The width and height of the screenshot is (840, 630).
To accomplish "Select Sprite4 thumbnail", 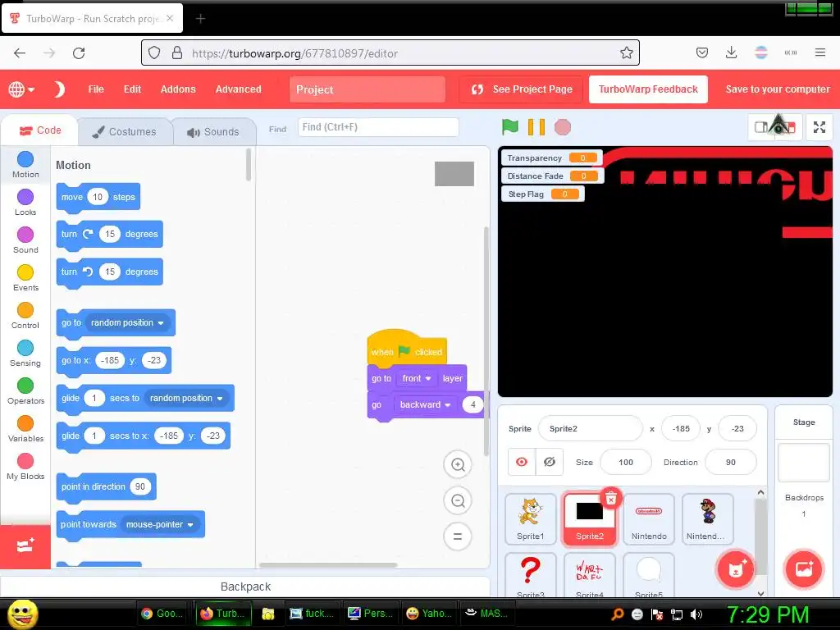I will click(x=589, y=575).
